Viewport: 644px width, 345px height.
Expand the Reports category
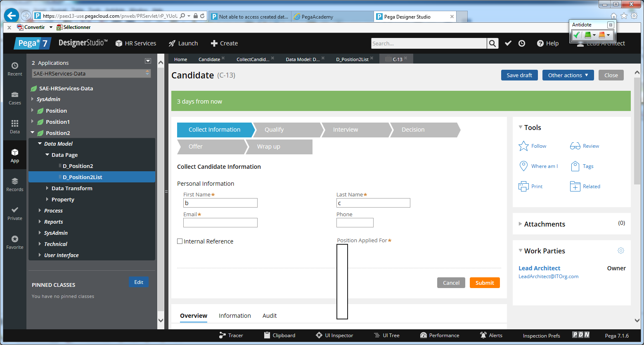(x=40, y=222)
